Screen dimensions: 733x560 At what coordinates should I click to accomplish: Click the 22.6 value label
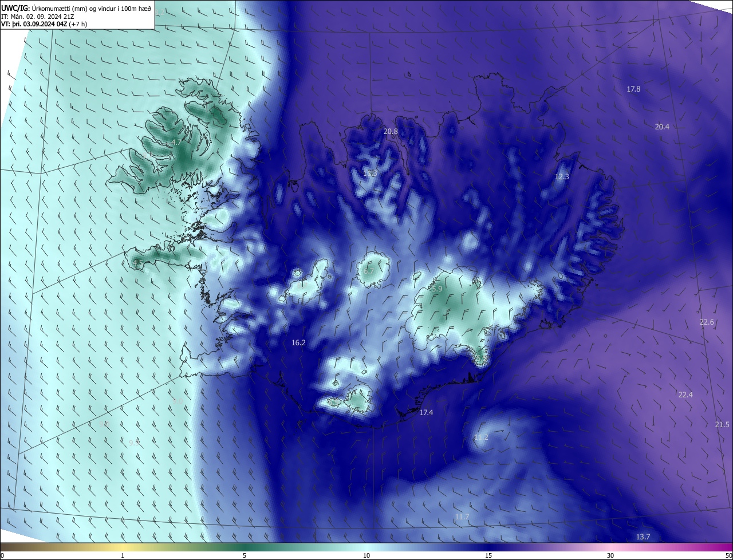[707, 322]
